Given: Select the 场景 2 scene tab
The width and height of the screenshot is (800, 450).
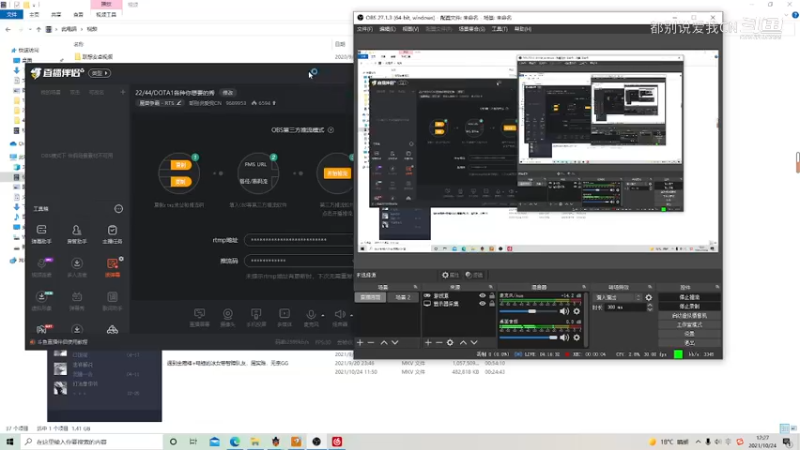Looking at the screenshot, I should click(403, 297).
